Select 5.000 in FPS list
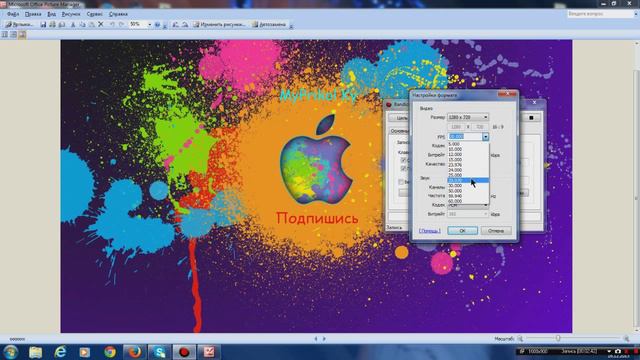Image resolution: width=640 pixels, height=360 pixels. 468,144
